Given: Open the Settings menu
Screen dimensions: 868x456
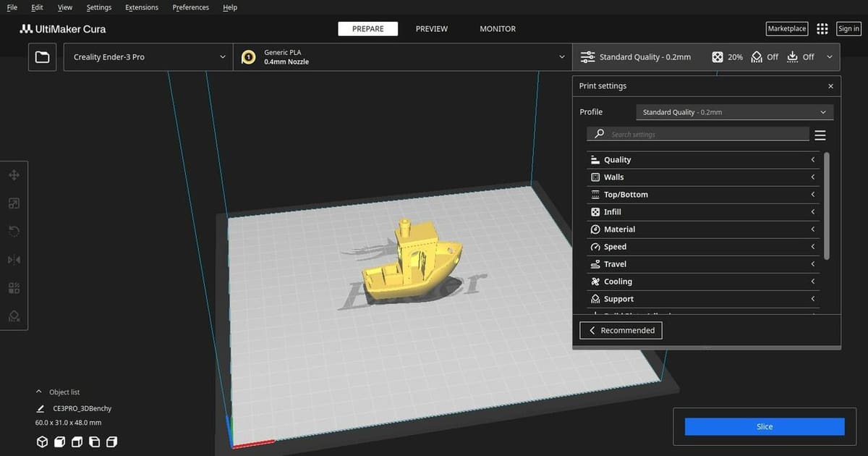Looking at the screenshot, I should click(99, 7).
